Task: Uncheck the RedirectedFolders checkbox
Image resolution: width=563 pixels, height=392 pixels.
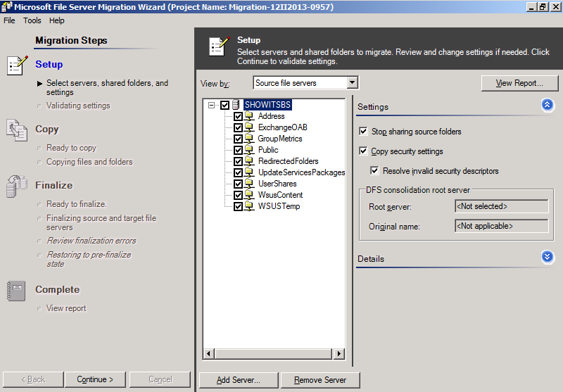Action: click(x=238, y=162)
